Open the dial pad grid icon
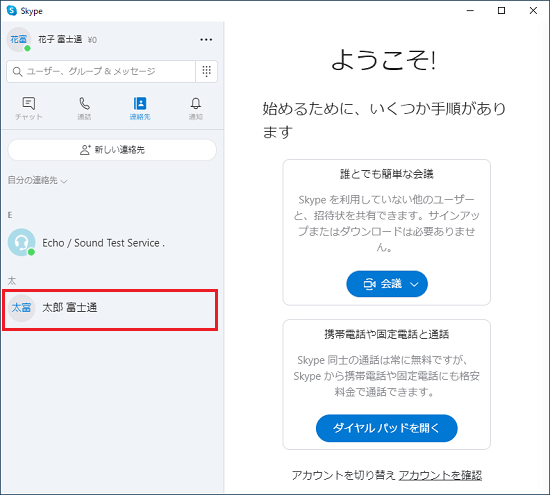The height and width of the screenshot is (495, 550). [x=206, y=71]
